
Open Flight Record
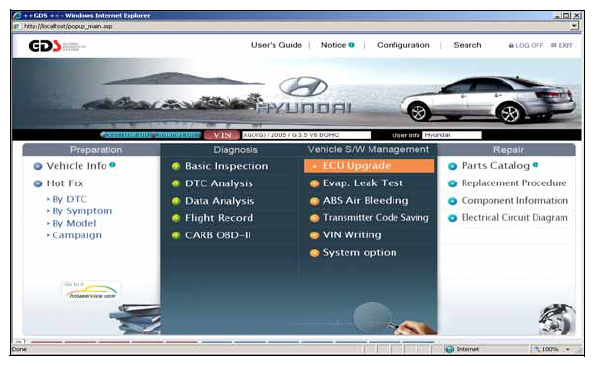click(219, 218)
